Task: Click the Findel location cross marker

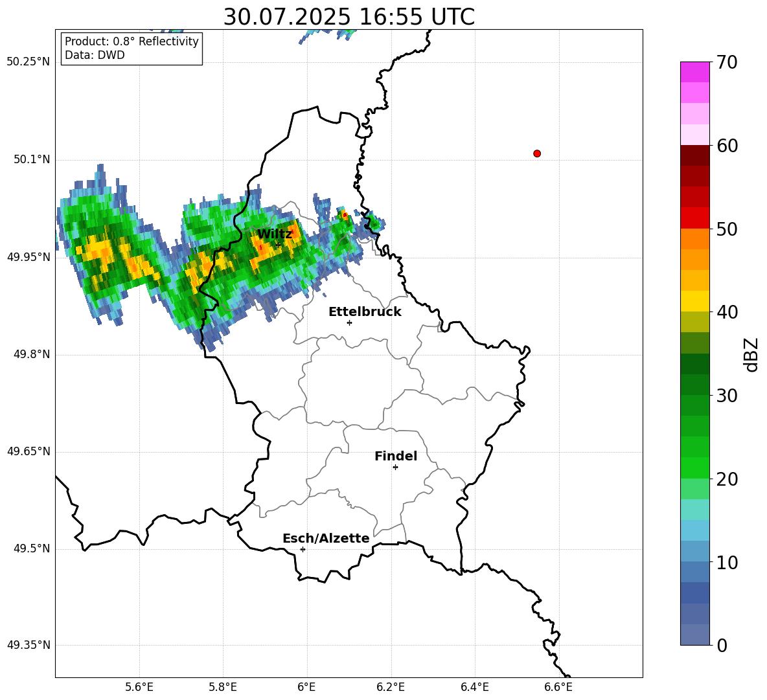Action: click(x=395, y=468)
